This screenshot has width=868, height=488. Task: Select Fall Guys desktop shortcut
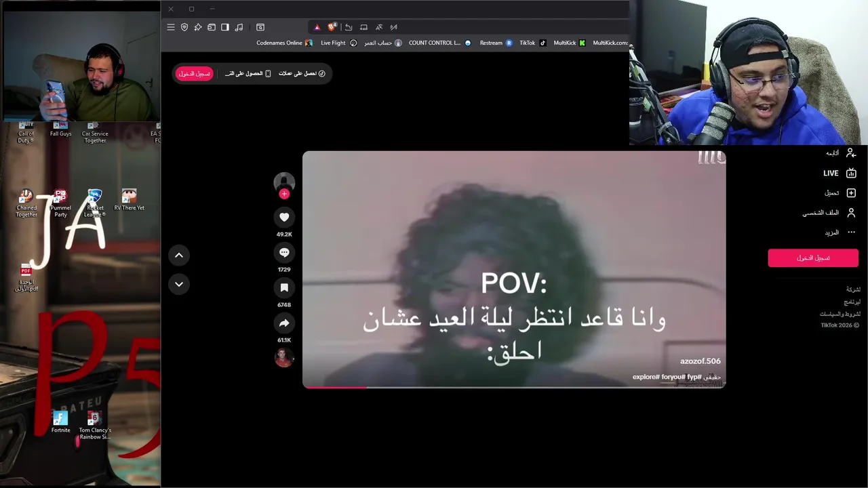coord(60,130)
